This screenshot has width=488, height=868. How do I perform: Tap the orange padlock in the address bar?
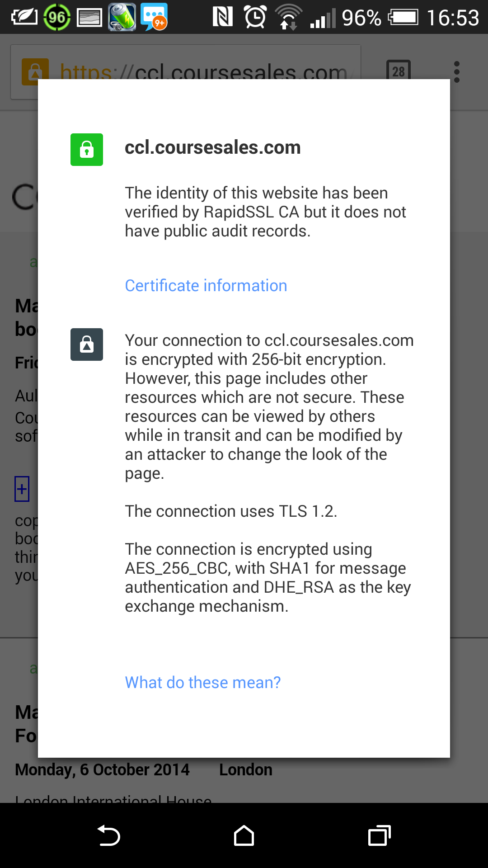[35, 71]
